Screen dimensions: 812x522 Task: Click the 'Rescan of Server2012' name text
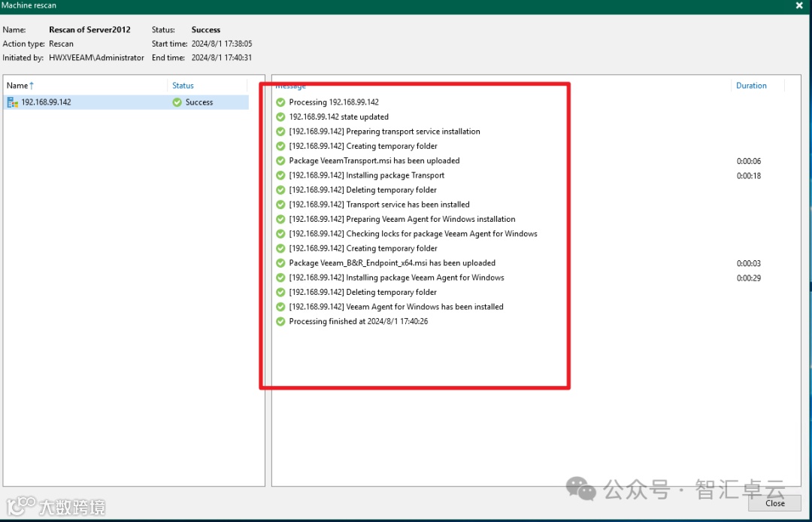point(89,30)
